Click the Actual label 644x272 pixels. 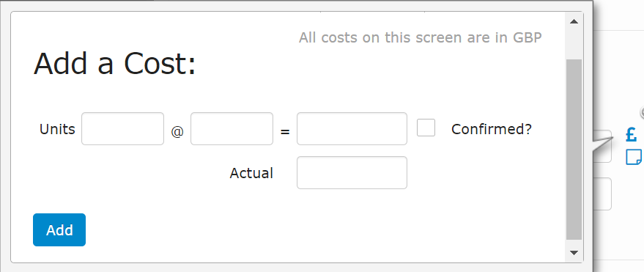click(251, 173)
